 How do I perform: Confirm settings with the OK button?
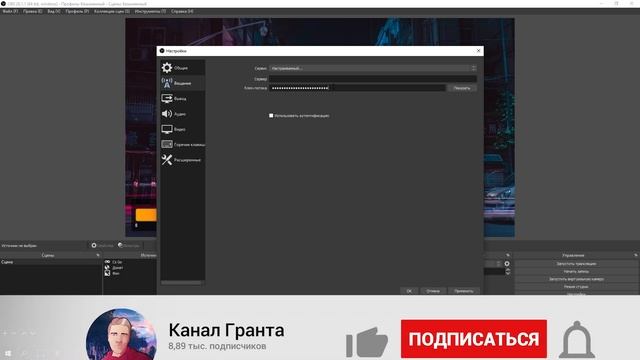coord(409,291)
